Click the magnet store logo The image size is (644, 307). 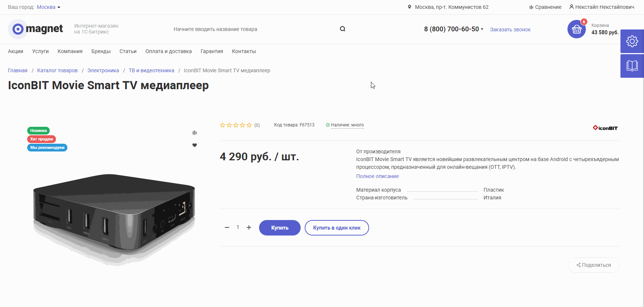tap(36, 29)
